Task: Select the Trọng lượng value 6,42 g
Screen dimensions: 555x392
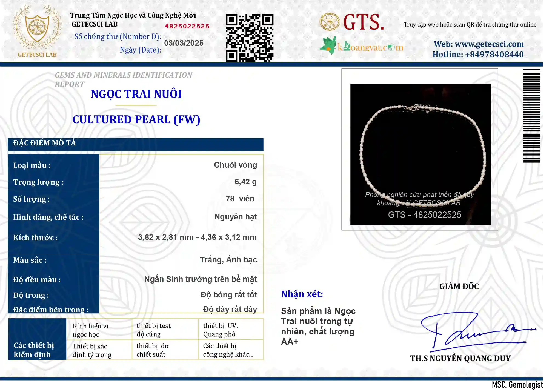Action: (246, 182)
